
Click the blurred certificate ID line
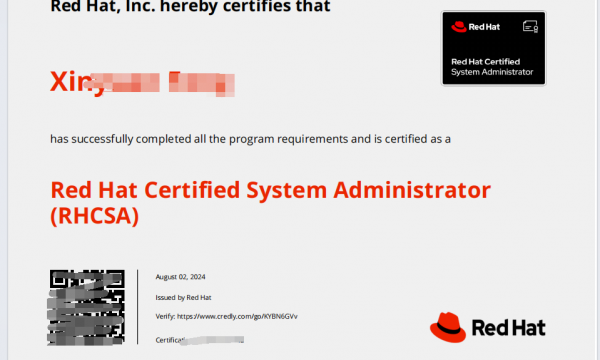200,340
